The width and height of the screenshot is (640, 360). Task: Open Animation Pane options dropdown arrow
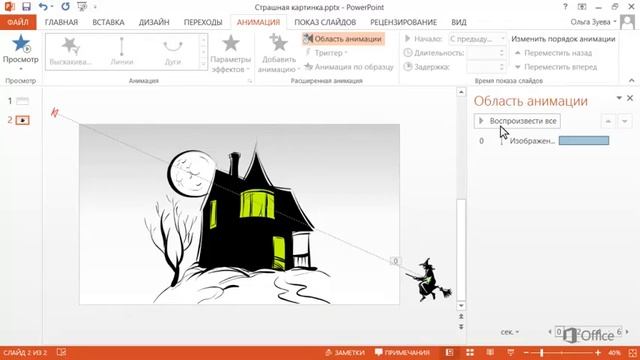click(x=619, y=98)
